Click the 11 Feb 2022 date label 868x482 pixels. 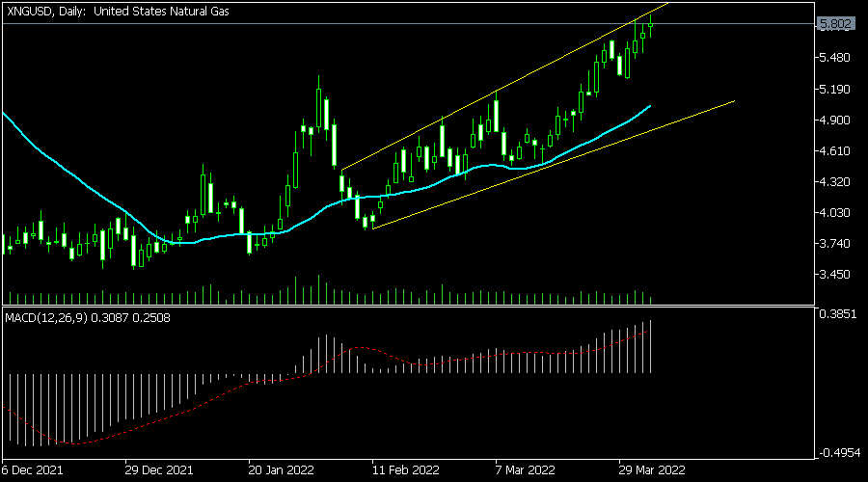(406, 470)
